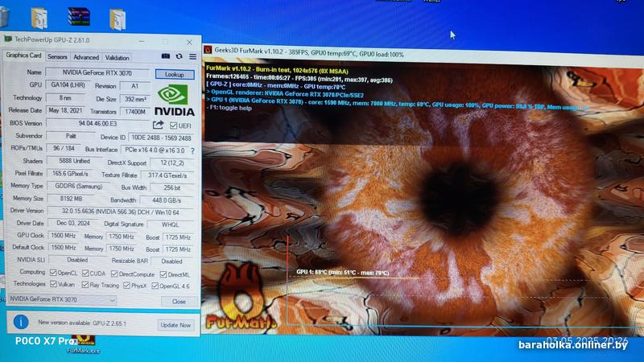Click the GPU-Z refresh icon
The width and height of the screenshot is (644, 362).
(179, 56)
